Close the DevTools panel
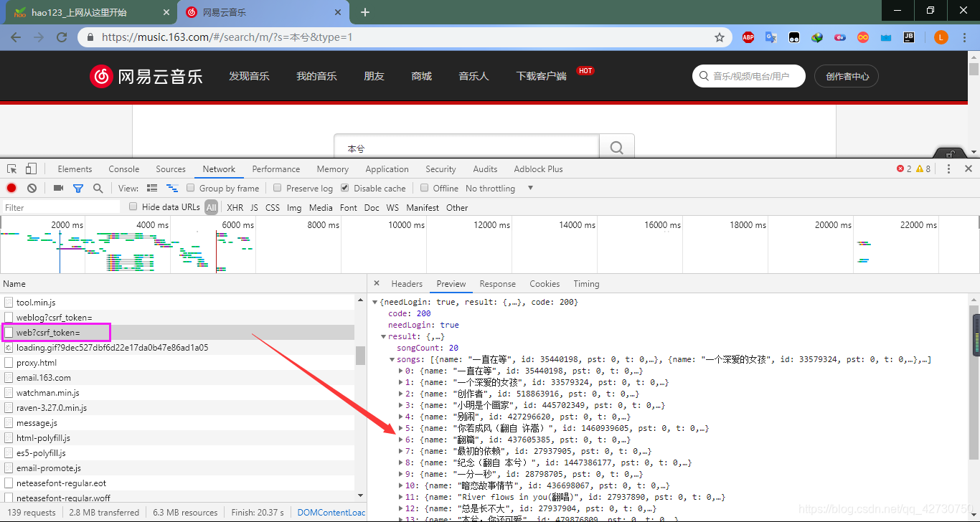This screenshot has width=980, height=522. [969, 169]
